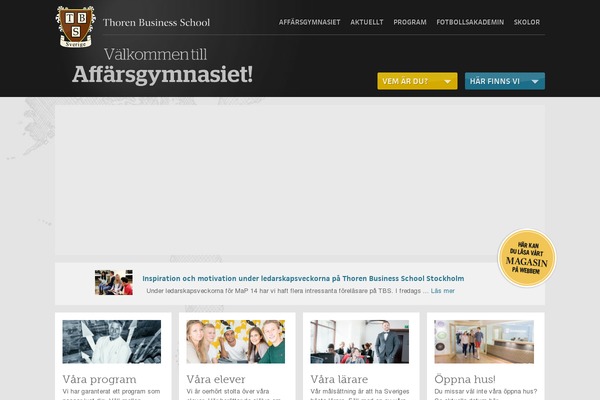Open the ledarskapsveckorna news headline

click(303, 278)
